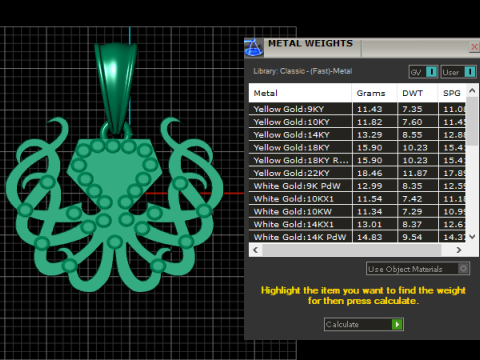This screenshot has width=480, height=360.
Task: Click the green arrow on Calculate
Action: [x=397, y=324]
